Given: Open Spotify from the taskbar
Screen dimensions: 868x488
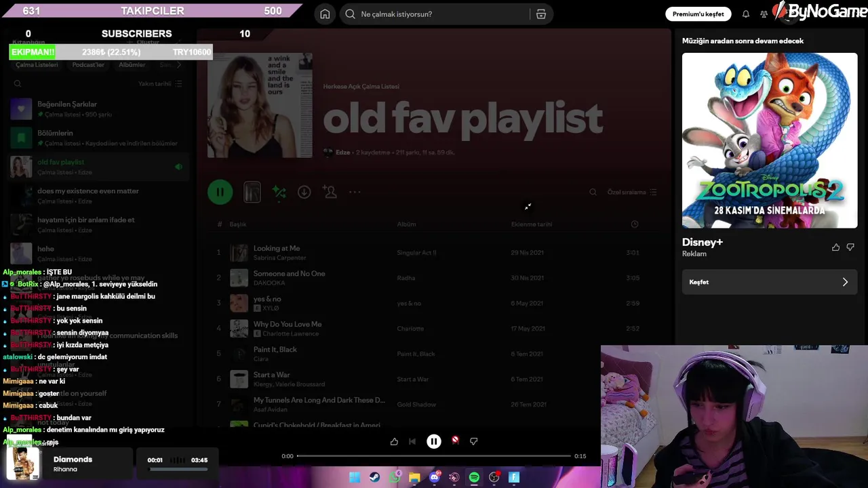Looking at the screenshot, I should tap(474, 477).
